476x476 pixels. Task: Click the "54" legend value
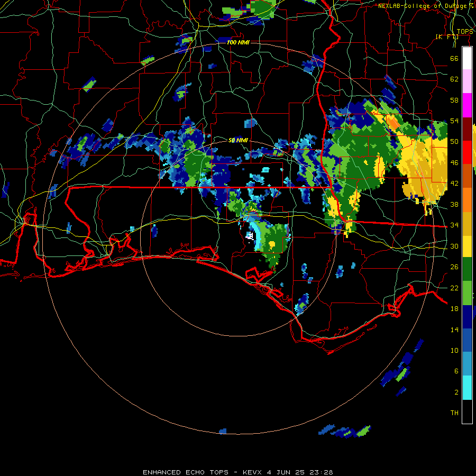[454, 121]
